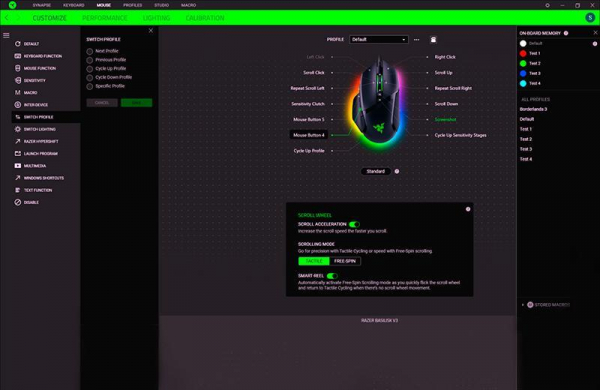Click the Cancel button
This screenshot has width=600, height=390.
pos(102,103)
